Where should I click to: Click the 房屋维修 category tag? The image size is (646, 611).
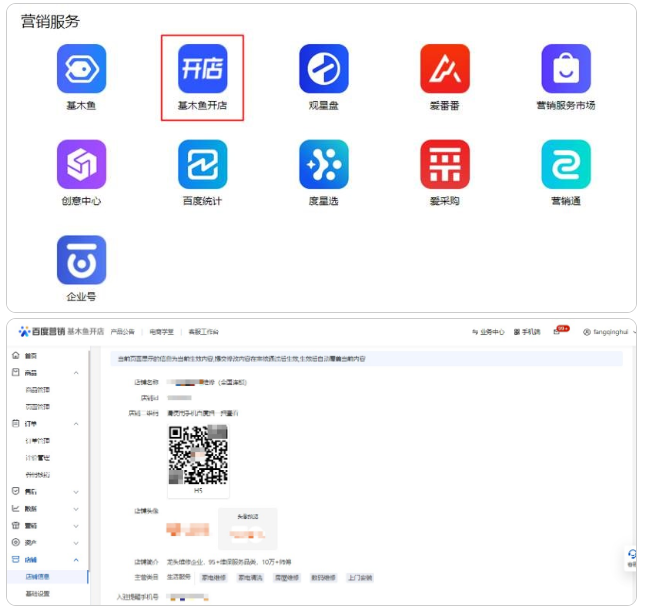(x=287, y=578)
